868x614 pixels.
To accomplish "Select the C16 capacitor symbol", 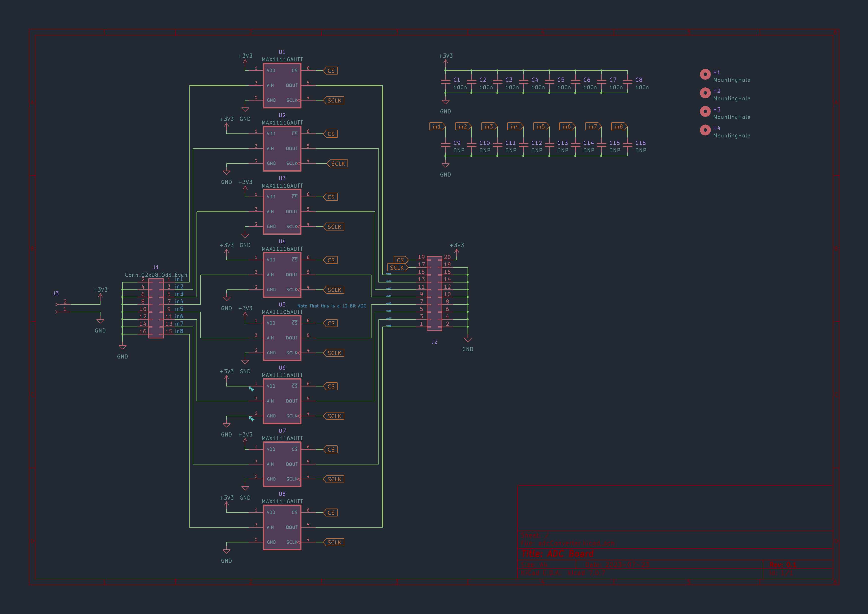I will [x=627, y=145].
